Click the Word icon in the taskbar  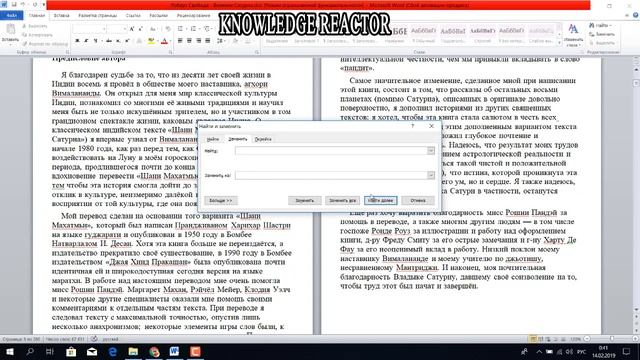pyautogui.click(x=174, y=351)
